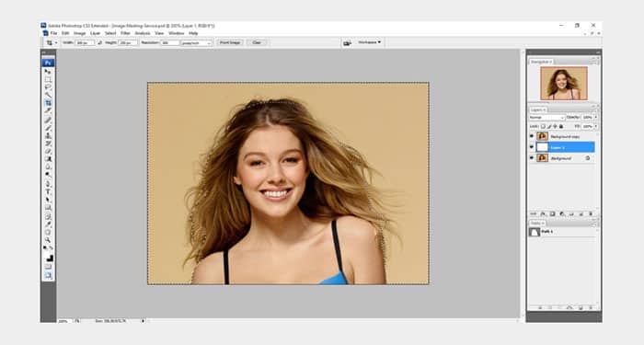Viewport: 644px width, 345px height.
Task: Open the Workspace dropdown
Action: click(369, 42)
